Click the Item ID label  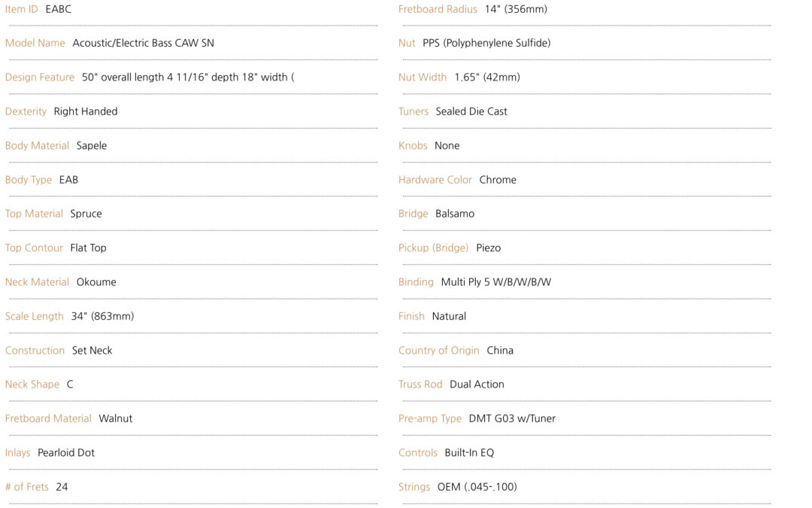coord(21,9)
